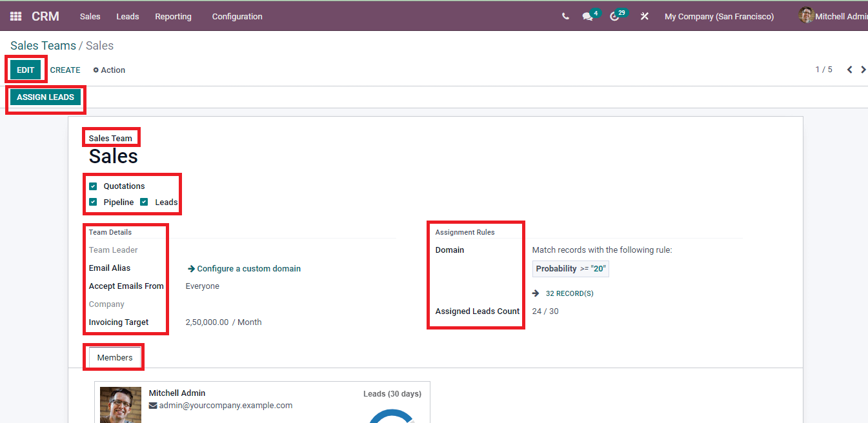
Task: Click the EDIT button
Action: (x=26, y=70)
